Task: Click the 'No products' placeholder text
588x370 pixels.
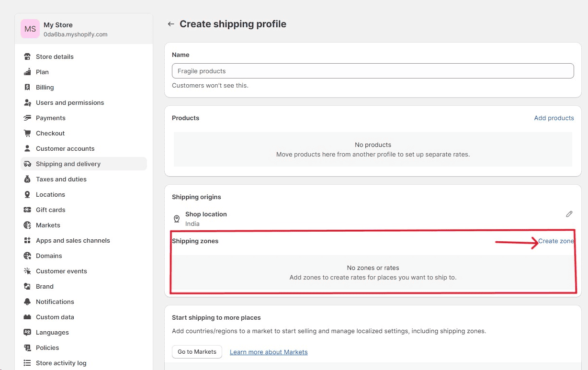Action: pos(373,145)
